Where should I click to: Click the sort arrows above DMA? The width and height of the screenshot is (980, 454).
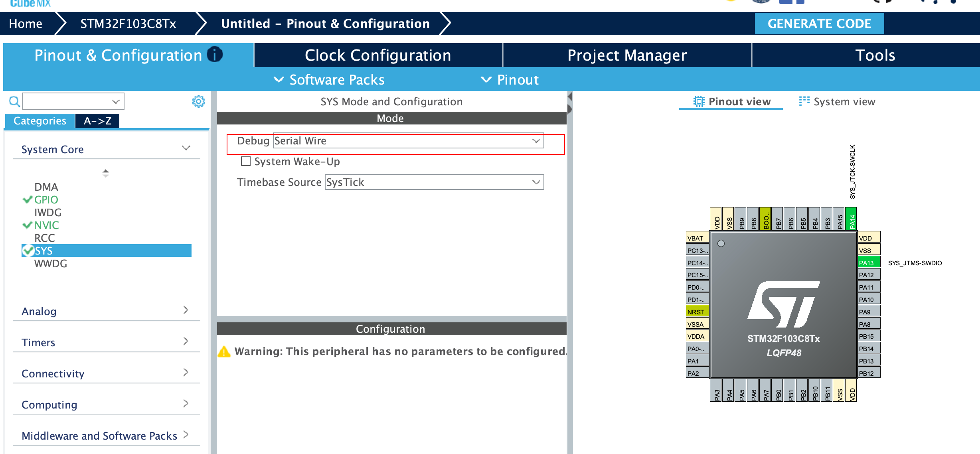pos(105,173)
